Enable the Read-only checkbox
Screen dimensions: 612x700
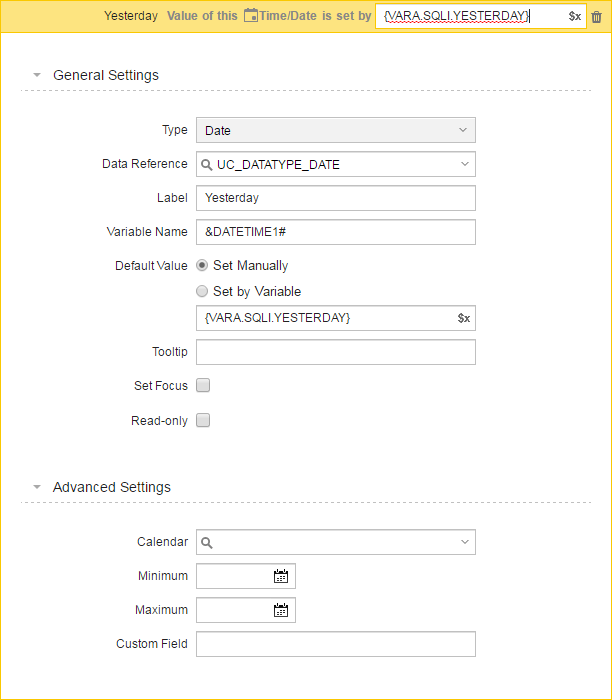pyautogui.click(x=203, y=421)
